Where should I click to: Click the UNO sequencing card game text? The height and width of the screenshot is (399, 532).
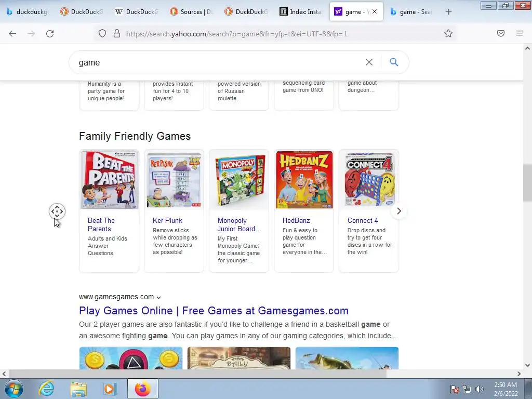(x=303, y=87)
